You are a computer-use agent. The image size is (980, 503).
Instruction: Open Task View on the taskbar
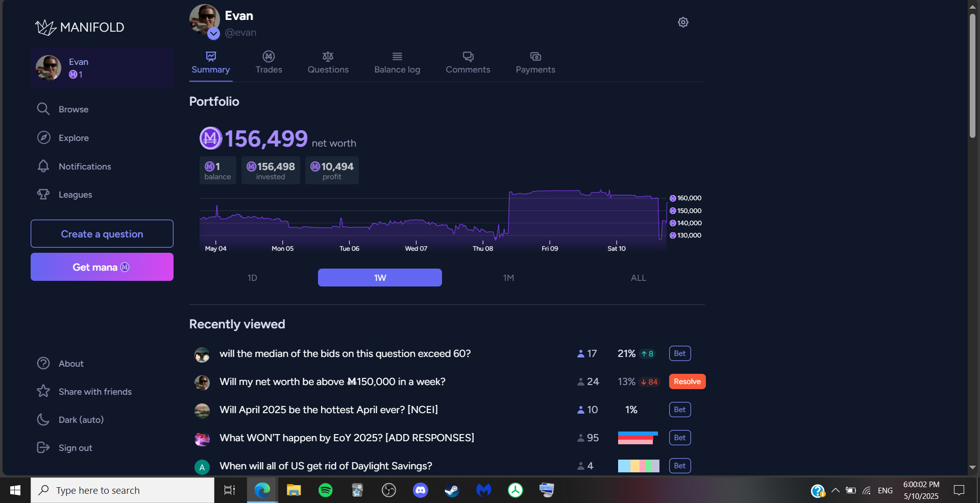coord(230,490)
